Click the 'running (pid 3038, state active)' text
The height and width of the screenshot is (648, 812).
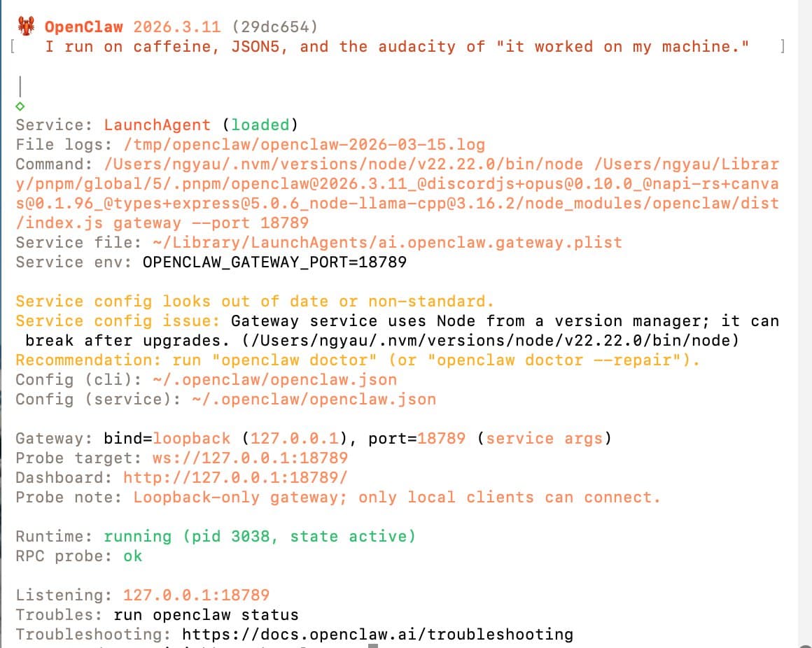click(260, 536)
